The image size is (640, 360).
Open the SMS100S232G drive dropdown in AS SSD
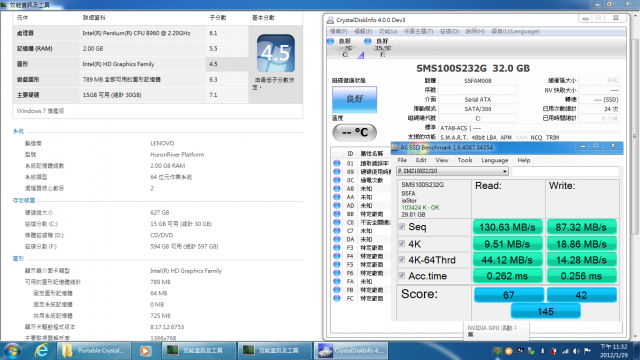[452, 171]
